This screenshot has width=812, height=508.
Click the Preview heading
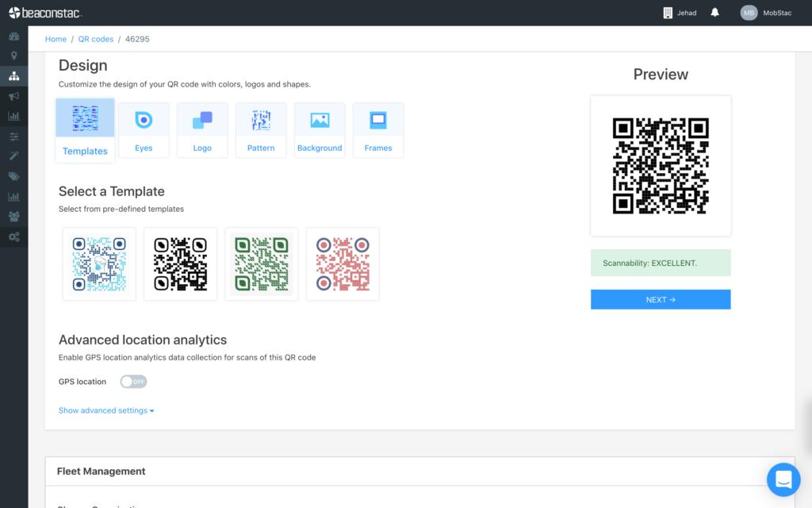[x=661, y=74]
